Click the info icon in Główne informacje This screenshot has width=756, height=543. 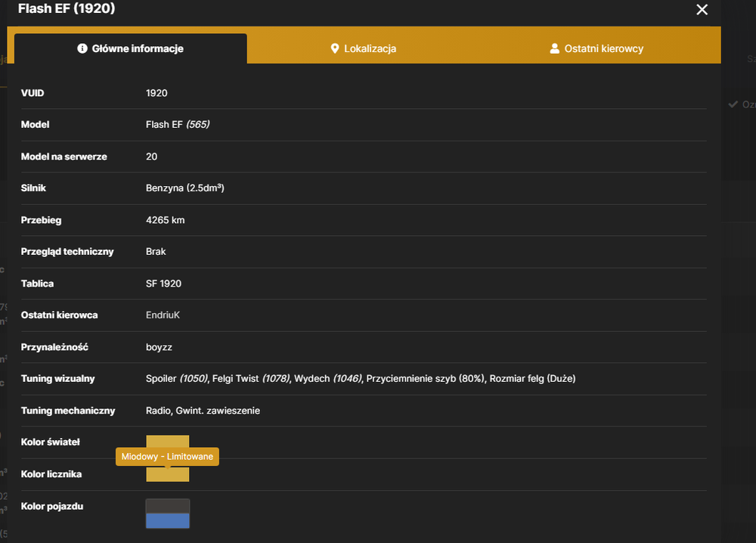point(82,48)
